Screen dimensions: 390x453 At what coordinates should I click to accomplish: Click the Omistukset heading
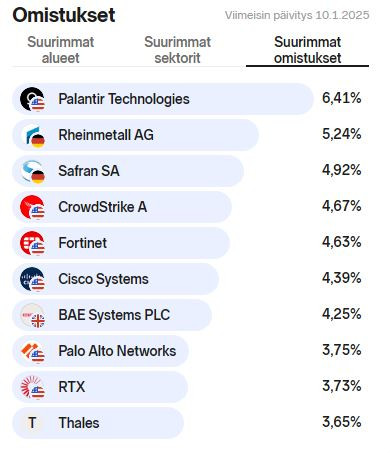tap(64, 15)
